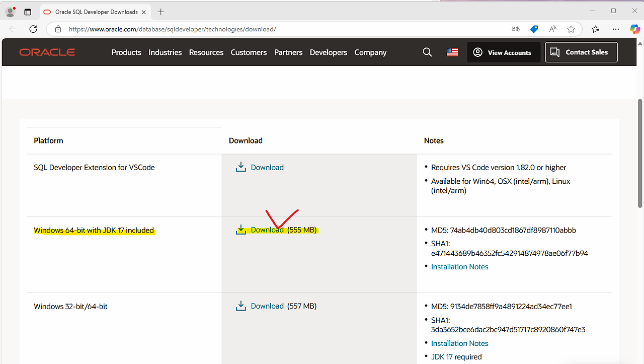Viewport: 644px width, 364px height.
Task: Open the Oracle site search
Action: coord(427,52)
